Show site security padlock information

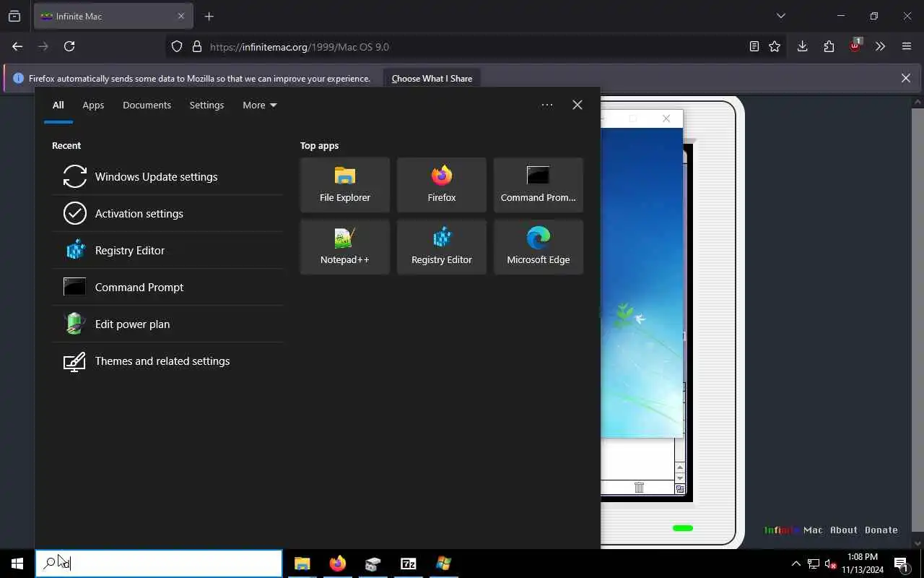[x=196, y=46]
